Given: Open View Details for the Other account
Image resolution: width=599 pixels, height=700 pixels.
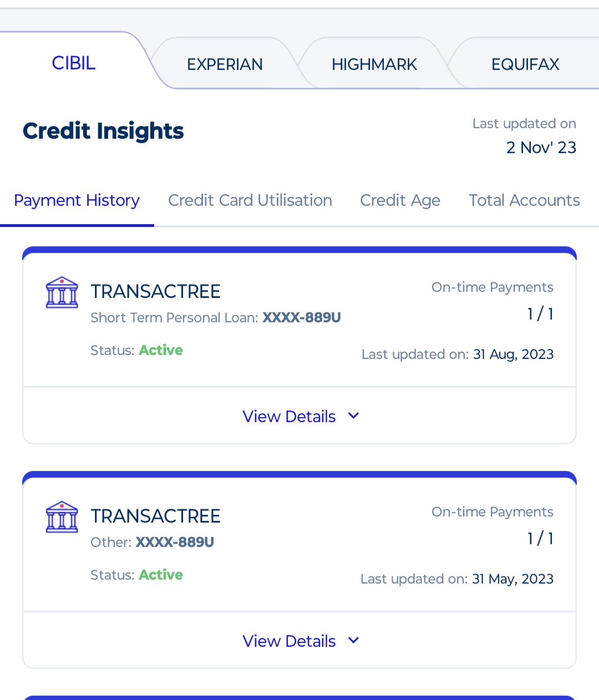Looking at the screenshot, I should pyautogui.click(x=289, y=641).
